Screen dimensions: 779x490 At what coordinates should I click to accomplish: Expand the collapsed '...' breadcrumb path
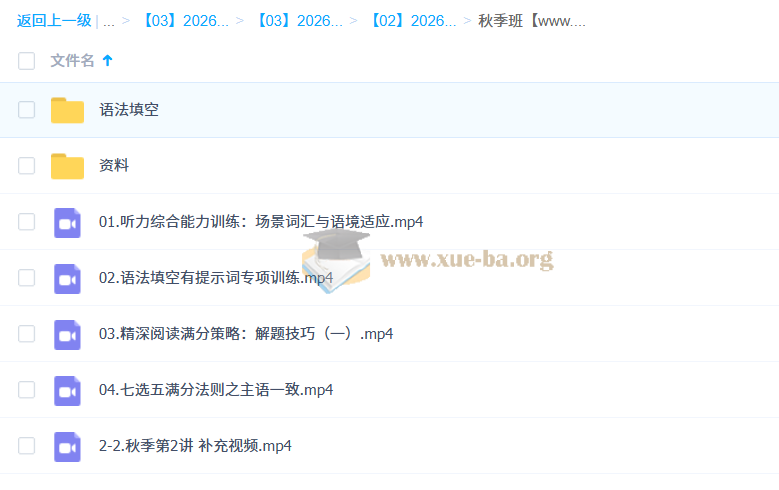click(109, 21)
